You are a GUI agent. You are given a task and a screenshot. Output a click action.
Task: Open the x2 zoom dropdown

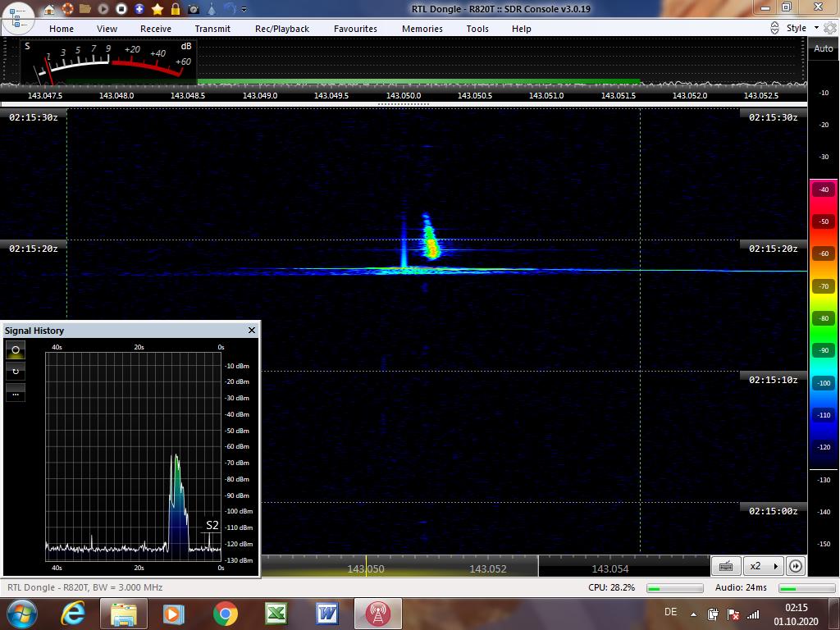(x=764, y=566)
